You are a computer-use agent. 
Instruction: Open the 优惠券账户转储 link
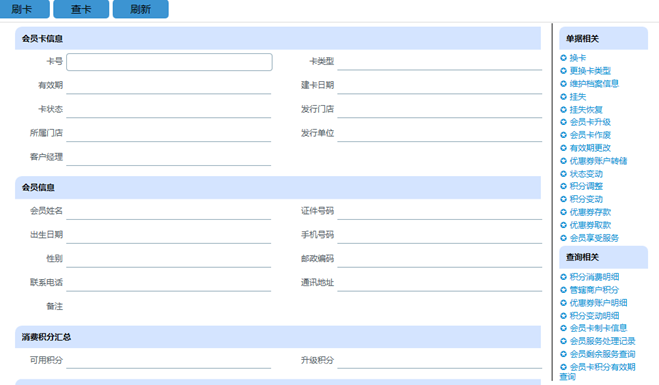point(598,161)
